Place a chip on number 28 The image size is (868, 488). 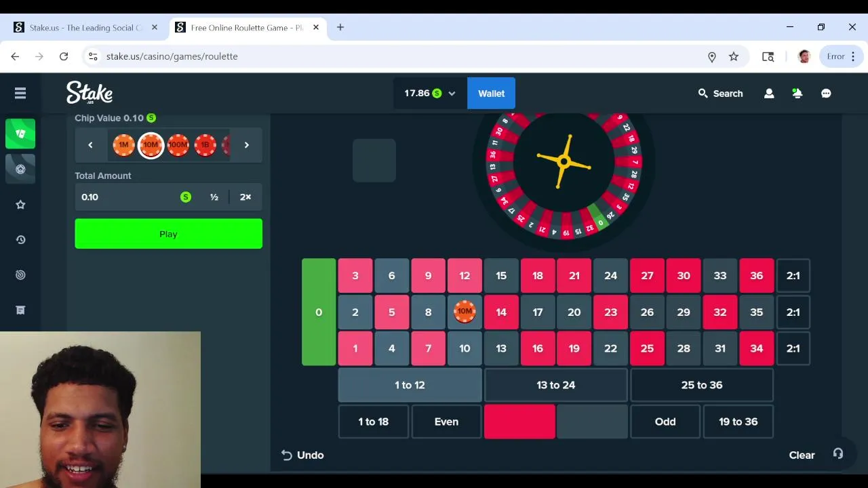tap(684, 348)
